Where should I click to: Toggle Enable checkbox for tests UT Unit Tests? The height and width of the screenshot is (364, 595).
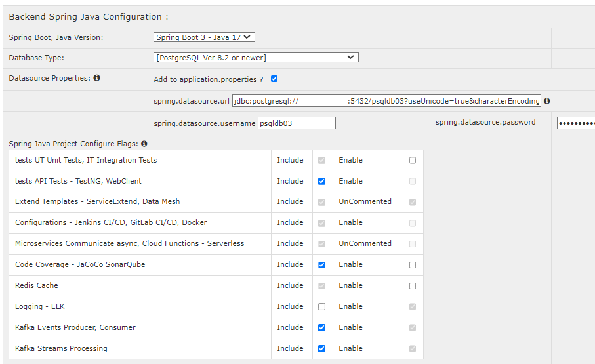click(x=413, y=160)
